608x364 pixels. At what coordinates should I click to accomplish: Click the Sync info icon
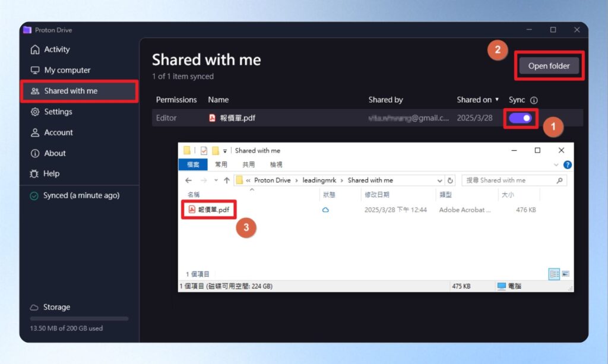(534, 100)
